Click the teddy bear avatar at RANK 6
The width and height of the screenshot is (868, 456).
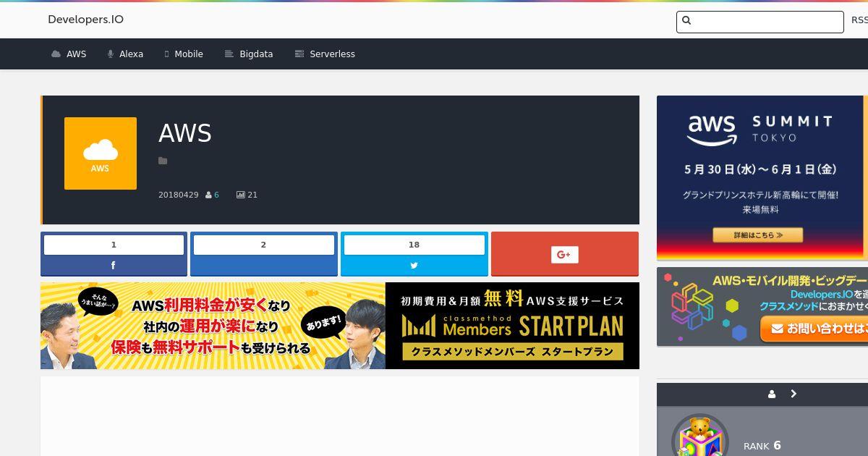coord(699,434)
